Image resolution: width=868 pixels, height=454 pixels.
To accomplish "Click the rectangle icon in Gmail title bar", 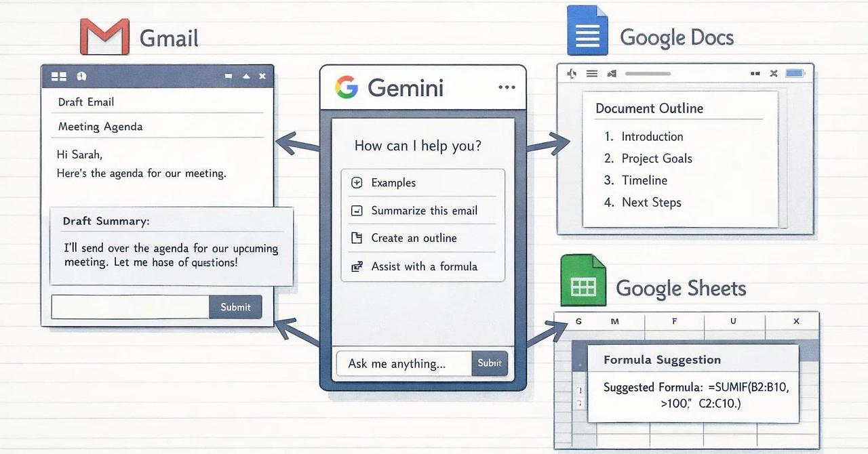I will point(228,77).
